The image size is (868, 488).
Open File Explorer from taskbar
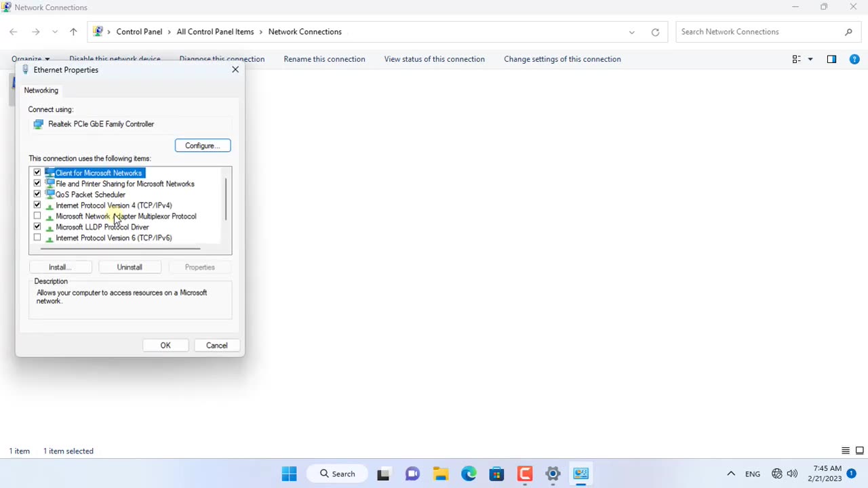point(441,474)
